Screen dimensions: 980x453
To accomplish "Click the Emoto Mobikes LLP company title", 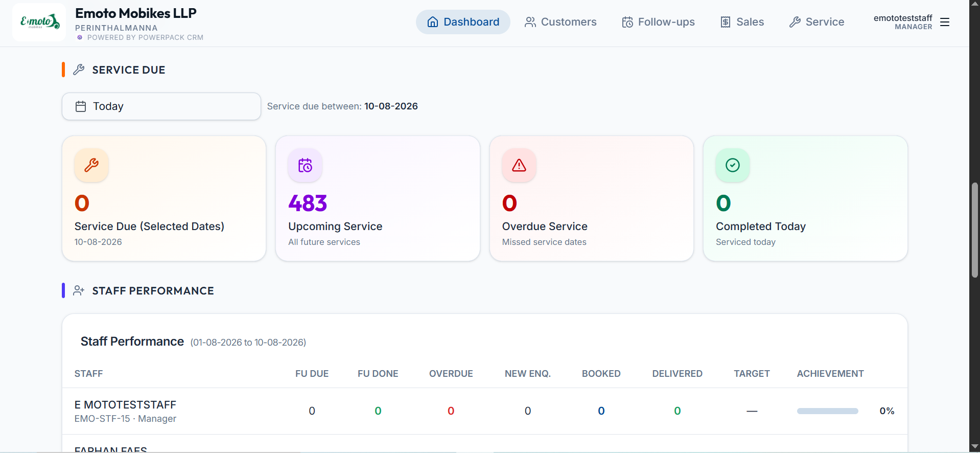I will (136, 13).
